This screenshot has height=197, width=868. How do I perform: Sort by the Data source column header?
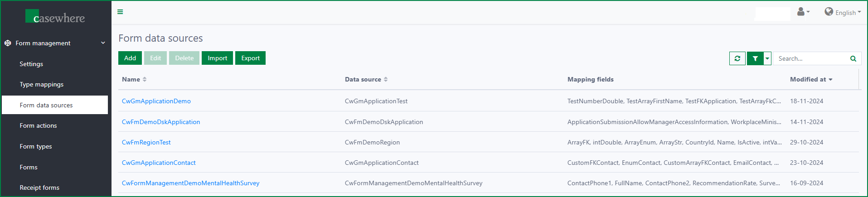(366, 79)
